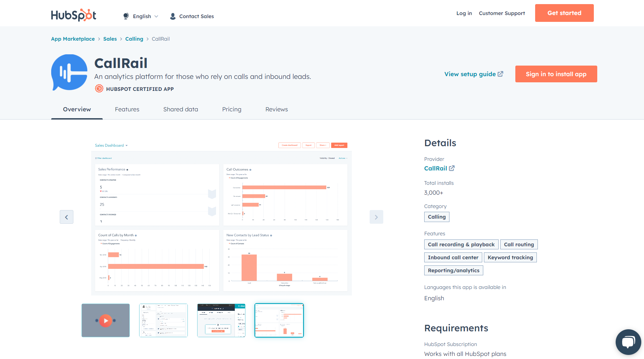Open the Calling breadcrumb link
The width and height of the screenshot is (644, 359).
[x=134, y=39]
